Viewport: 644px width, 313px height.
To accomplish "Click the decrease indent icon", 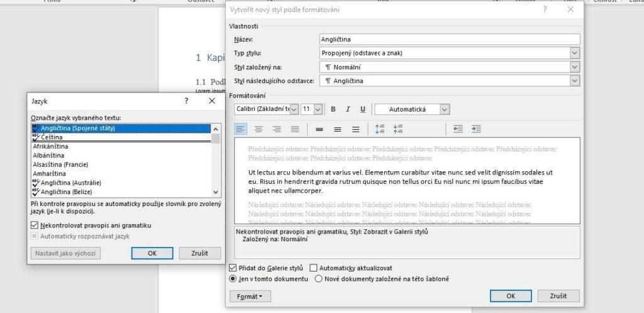I will pyautogui.click(x=458, y=129).
